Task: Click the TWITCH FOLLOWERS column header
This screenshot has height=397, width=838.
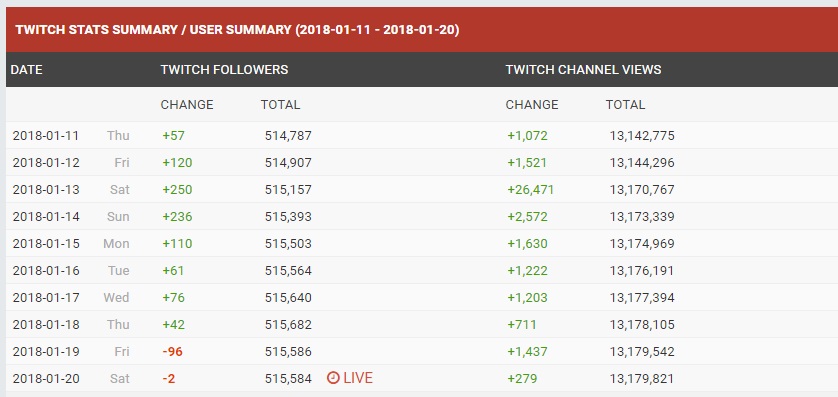Action: point(224,69)
